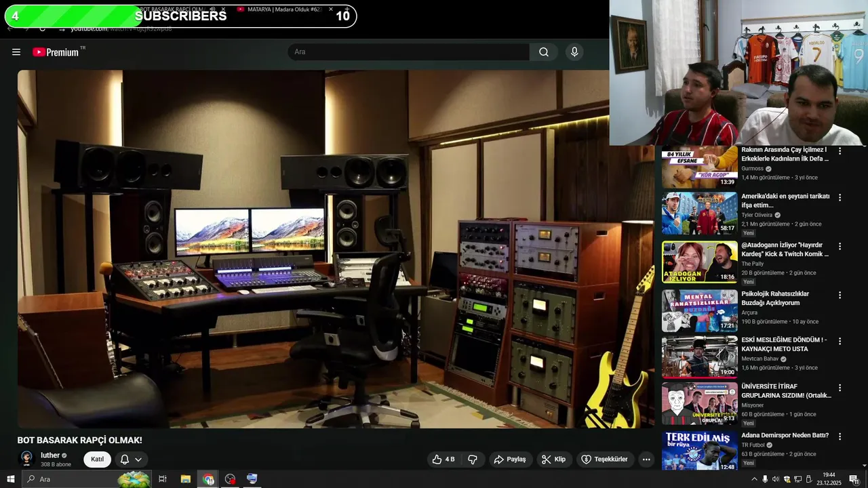
Task: Open the 19:00 welder video thumbnail
Action: click(x=700, y=357)
